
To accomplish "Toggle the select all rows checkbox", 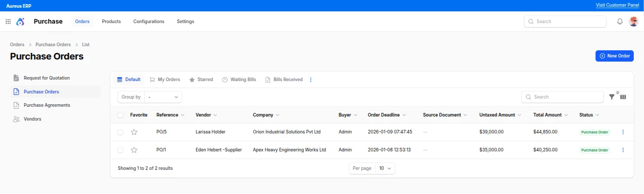I will tap(120, 115).
